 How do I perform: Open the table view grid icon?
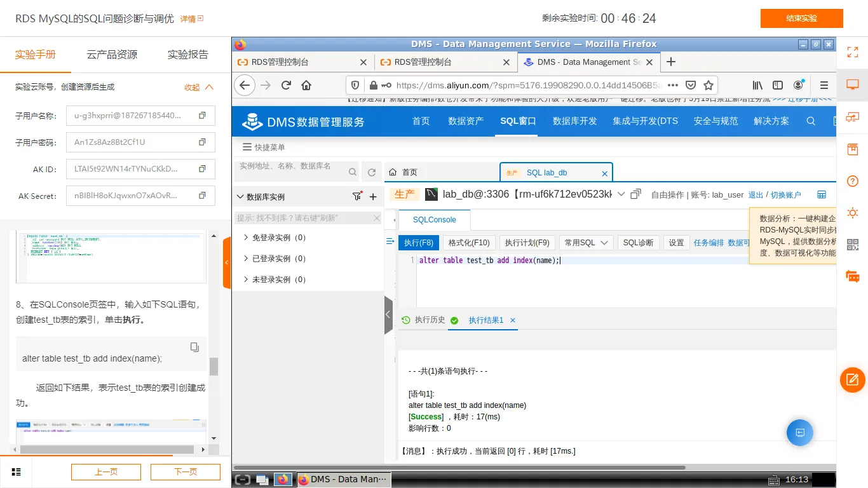point(822,194)
